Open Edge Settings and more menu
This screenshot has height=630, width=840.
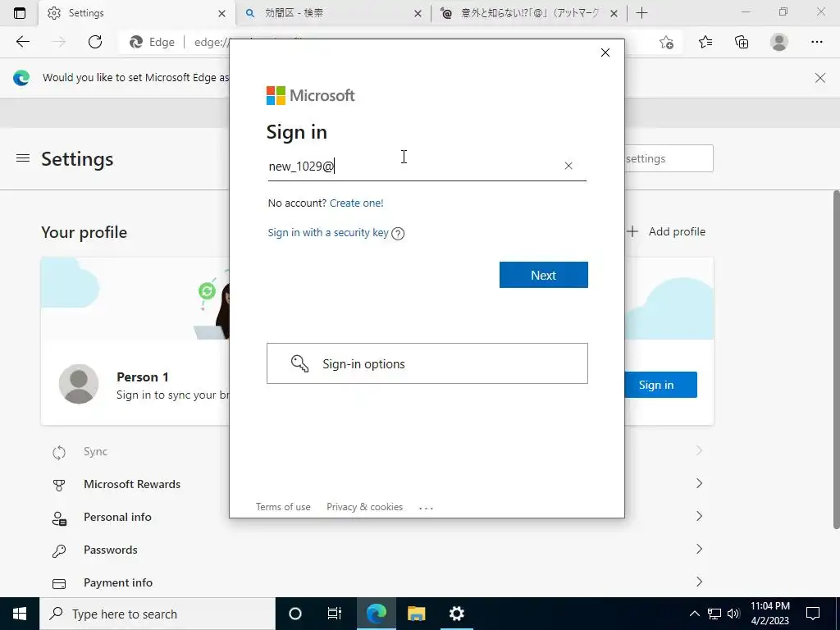click(x=816, y=42)
